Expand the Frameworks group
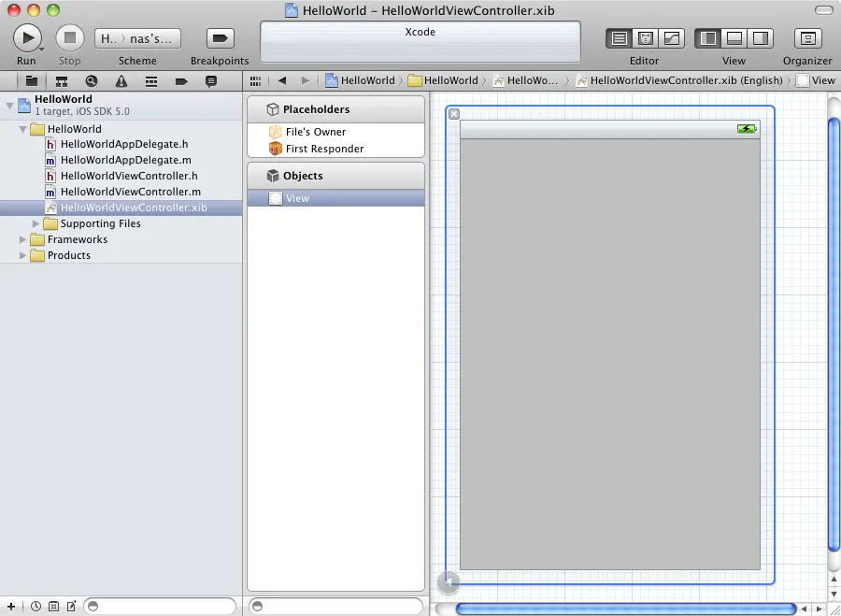 23,239
